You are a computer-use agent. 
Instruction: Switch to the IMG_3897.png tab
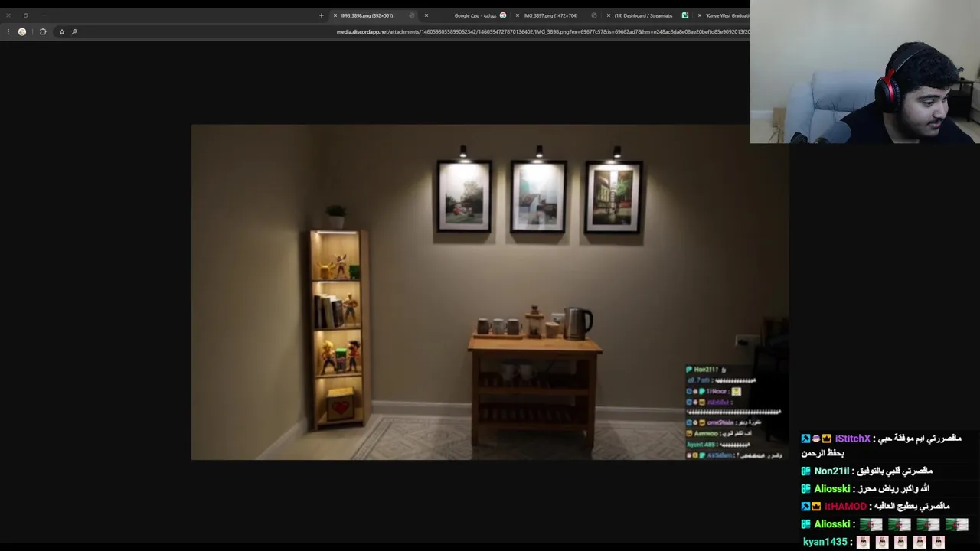pos(557,15)
